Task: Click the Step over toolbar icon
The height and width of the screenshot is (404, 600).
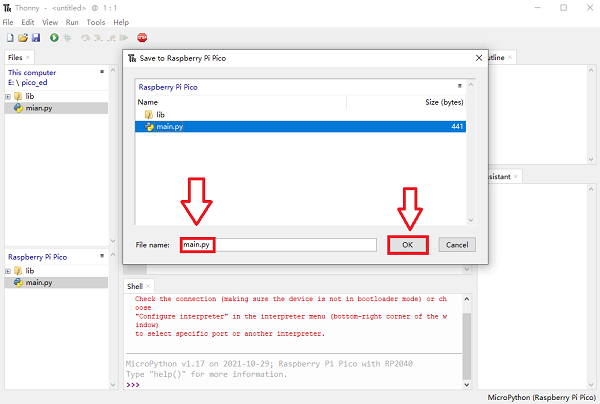Action: point(85,37)
